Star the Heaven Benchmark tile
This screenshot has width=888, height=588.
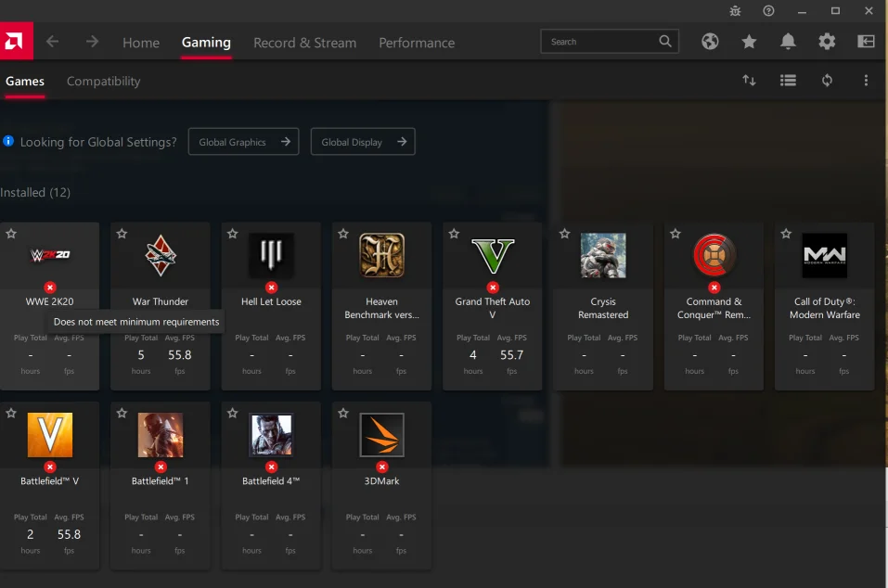[x=343, y=234]
